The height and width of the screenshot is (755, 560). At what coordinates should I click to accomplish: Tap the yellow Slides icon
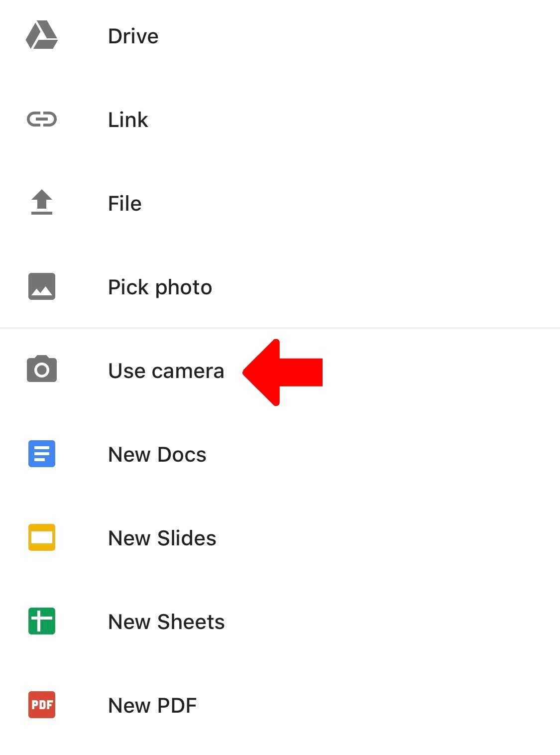click(x=42, y=537)
